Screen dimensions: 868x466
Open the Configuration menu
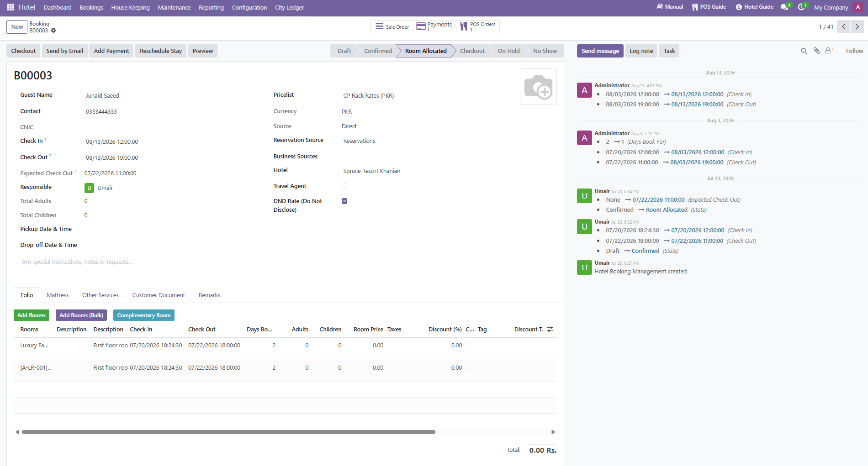coord(249,8)
